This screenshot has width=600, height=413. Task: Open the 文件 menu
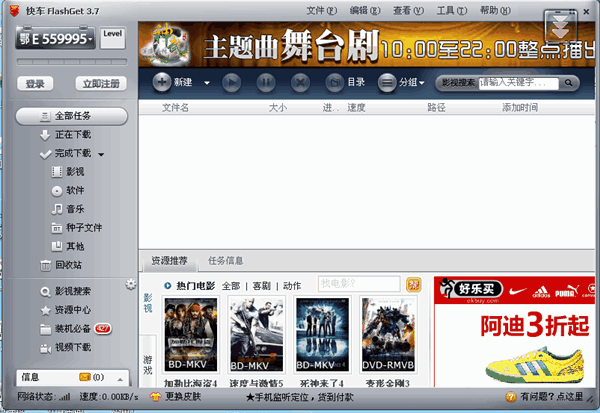[321, 11]
